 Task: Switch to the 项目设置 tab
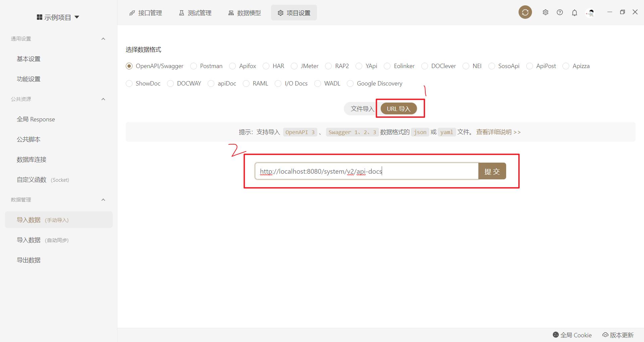click(x=294, y=13)
